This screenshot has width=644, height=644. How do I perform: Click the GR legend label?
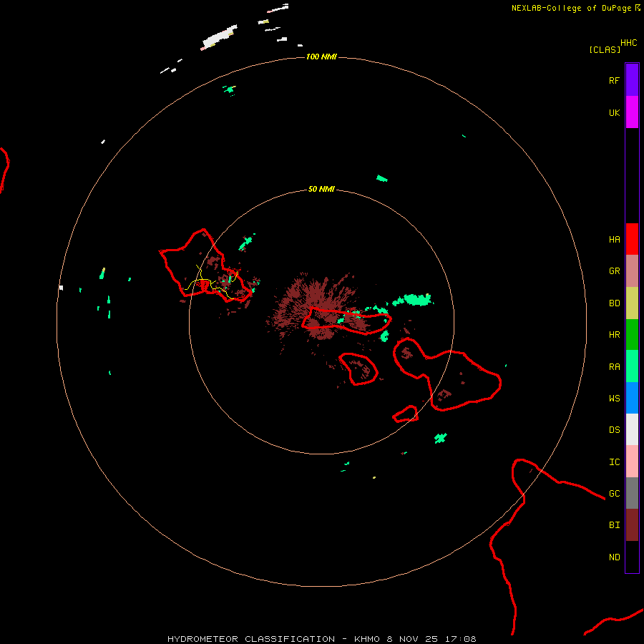click(x=614, y=271)
